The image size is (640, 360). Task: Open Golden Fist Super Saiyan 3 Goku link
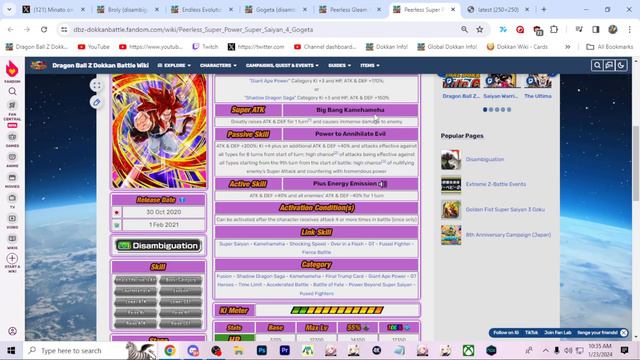[x=505, y=210]
